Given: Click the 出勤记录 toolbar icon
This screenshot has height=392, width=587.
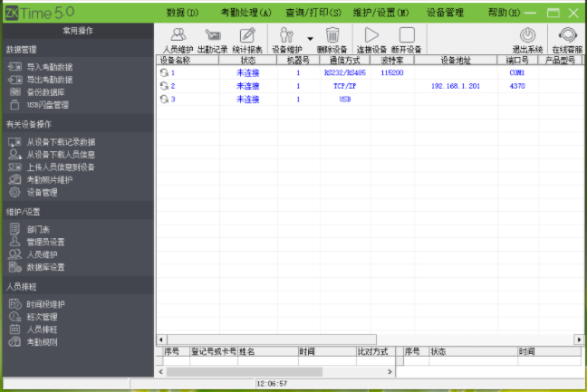Looking at the screenshot, I should coord(213,39).
